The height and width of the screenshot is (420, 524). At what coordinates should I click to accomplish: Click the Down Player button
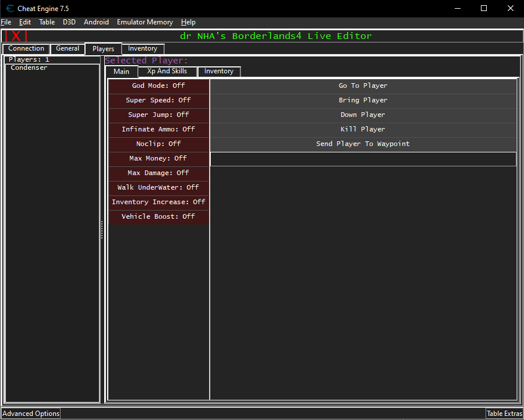click(x=363, y=115)
